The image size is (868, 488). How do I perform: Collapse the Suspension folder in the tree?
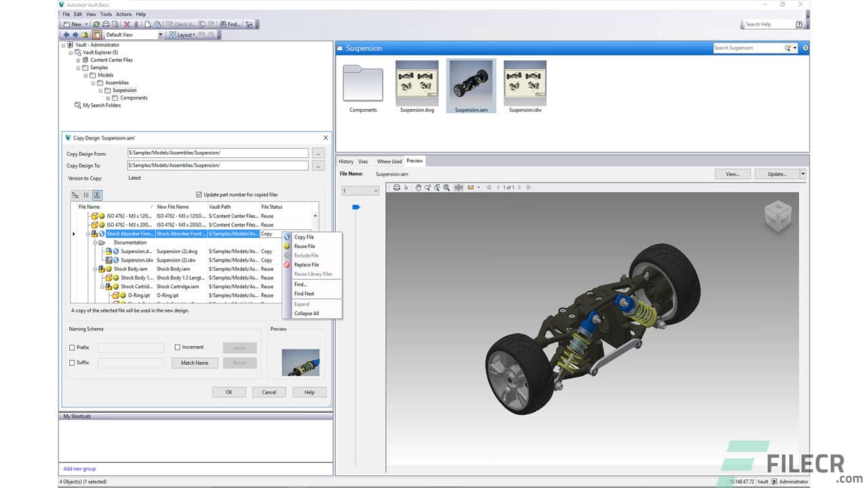[101, 90]
